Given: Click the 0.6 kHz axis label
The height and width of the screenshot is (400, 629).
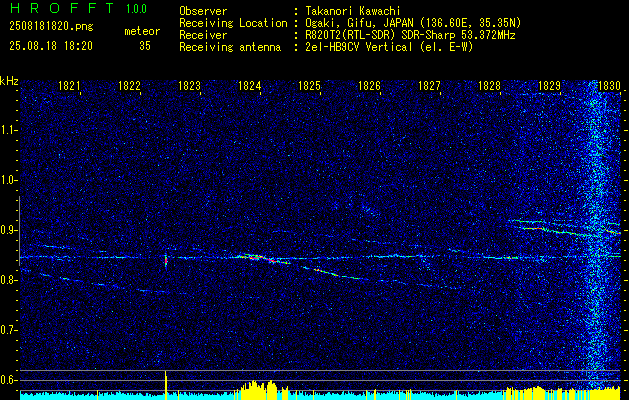Looking at the screenshot, I should 8,380.
